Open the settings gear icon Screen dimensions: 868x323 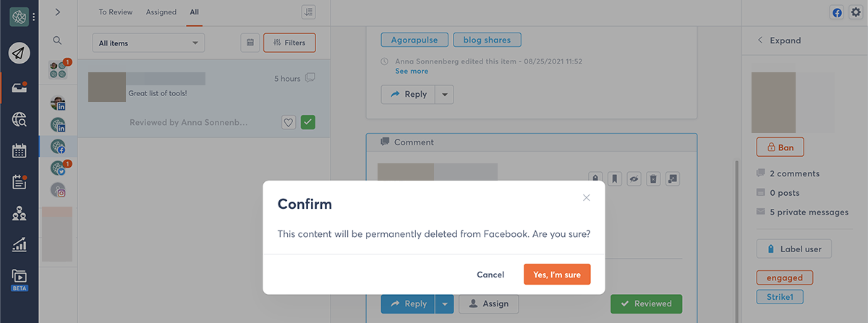point(856,12)
